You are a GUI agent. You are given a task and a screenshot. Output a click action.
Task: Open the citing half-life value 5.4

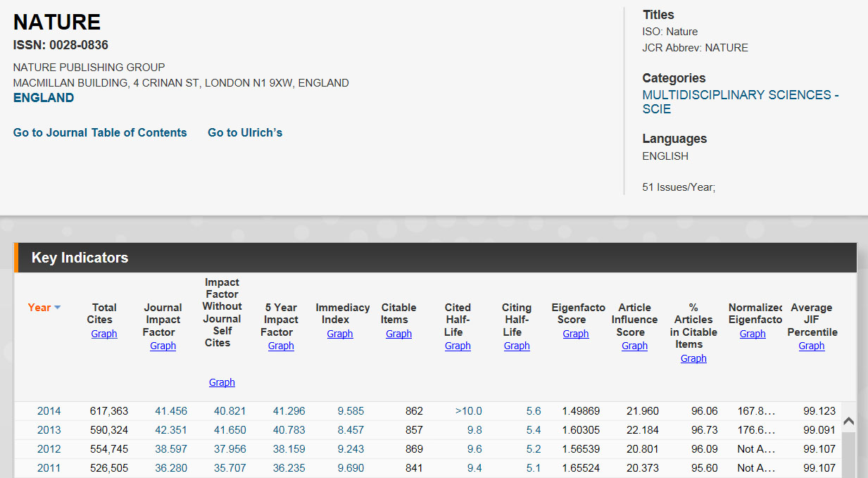tap(534, 430)
